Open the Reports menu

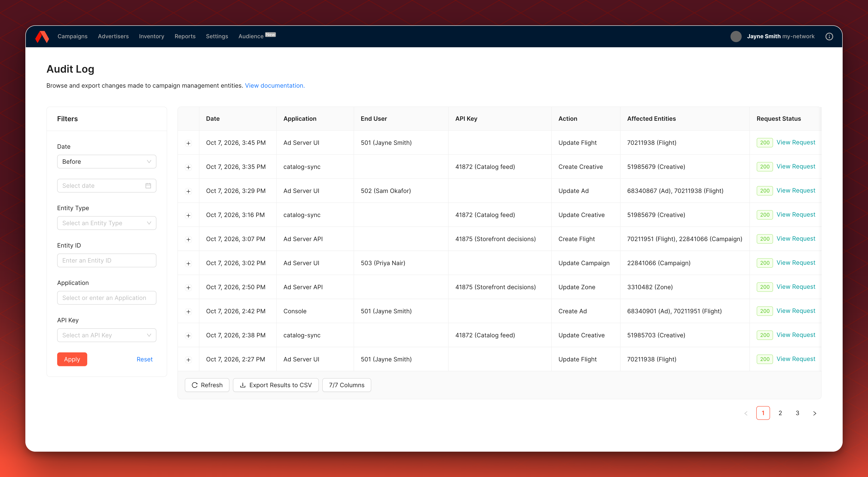(185, 36)
